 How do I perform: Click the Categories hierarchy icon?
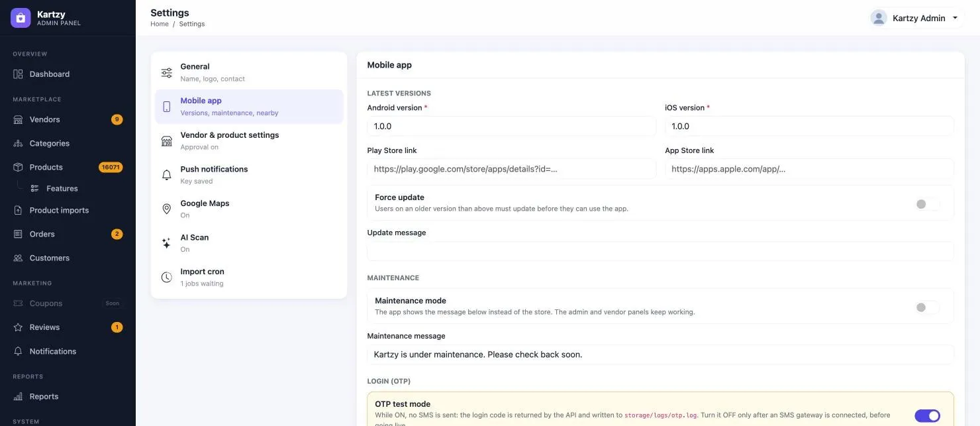click(18, 143)
